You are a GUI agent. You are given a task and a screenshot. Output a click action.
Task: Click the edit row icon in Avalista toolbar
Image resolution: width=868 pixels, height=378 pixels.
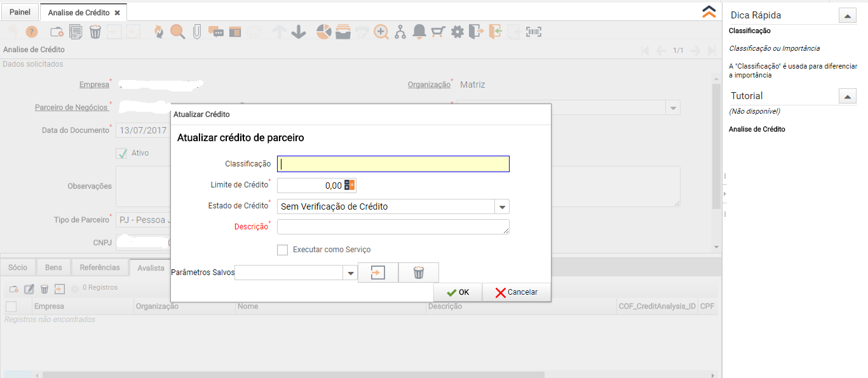pyautogui.click(x=29, y=289)
